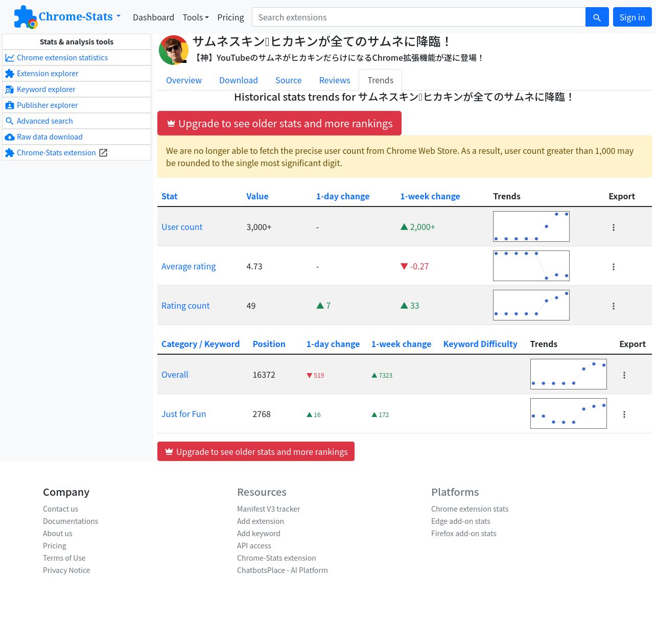Open the Average rating stat link
The image size is (656, 644).
189,266
